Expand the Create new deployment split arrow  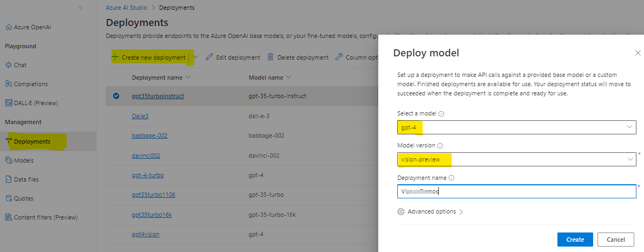(x=195, y=57)
